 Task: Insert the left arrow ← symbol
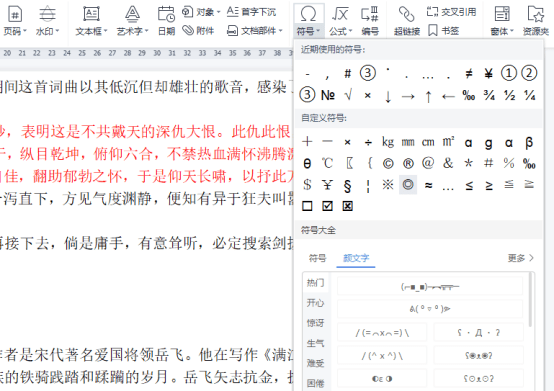(448, 96)
